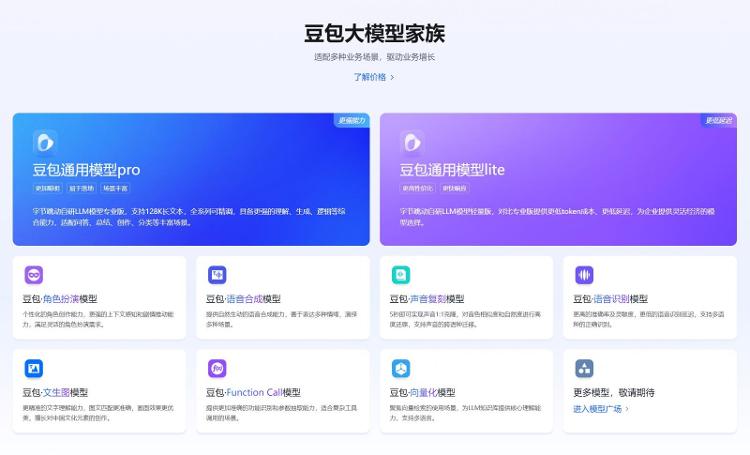Click the 豆包通用模型pro logo icon
750x455 pixels.
tap(45, 142)
